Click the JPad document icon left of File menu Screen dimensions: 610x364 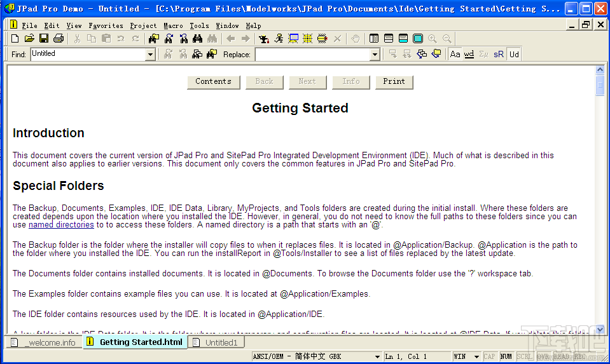(x=13, y=25)
